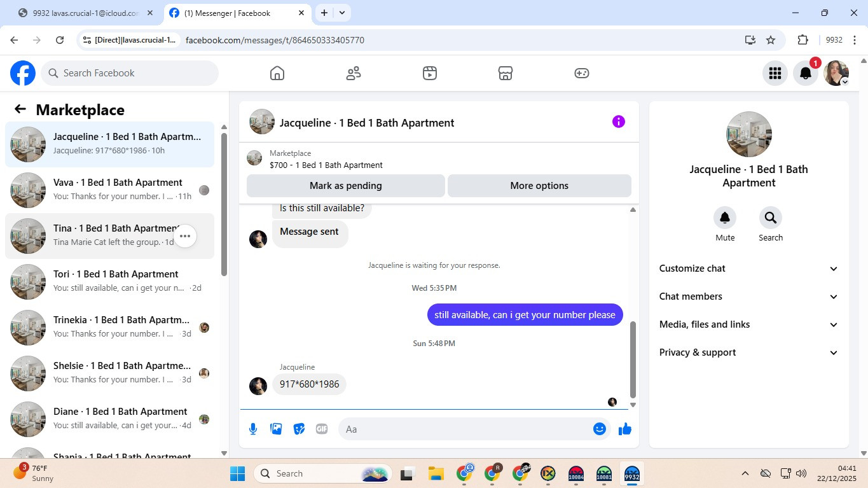Open the browser tab search dropdown
Viewport: 868px width, 488px height.
pyautogui.click(x=342, y=13)
